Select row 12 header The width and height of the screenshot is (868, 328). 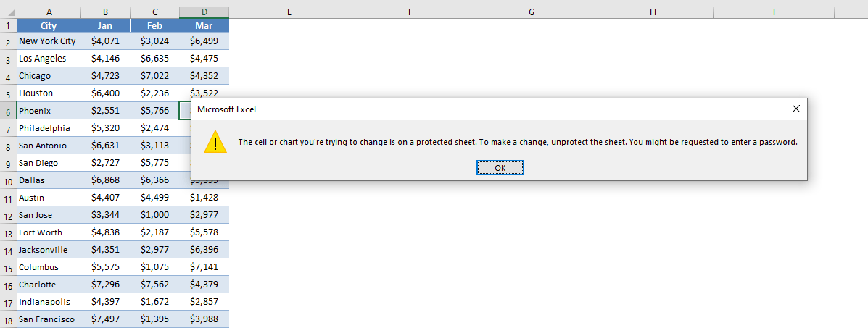(8, 215)
